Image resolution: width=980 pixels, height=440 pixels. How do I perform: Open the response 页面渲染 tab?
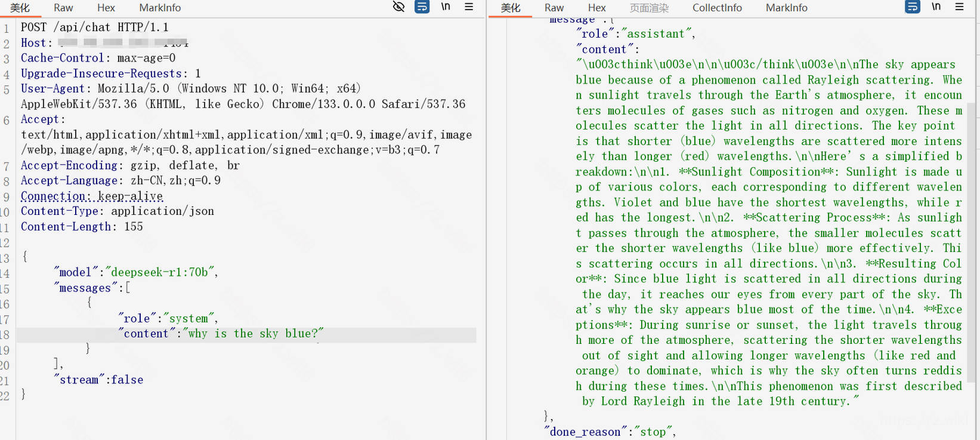click(649, 8)
